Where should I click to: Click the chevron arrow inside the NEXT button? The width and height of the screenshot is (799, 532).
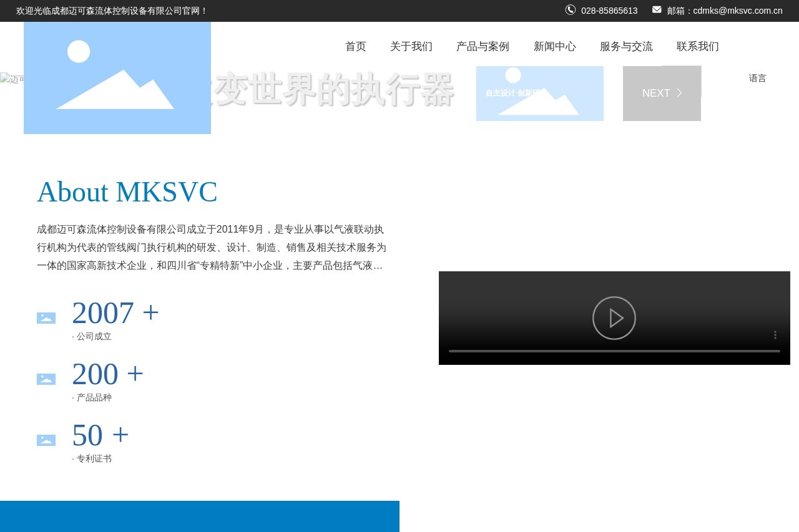(x=679, y=93)
